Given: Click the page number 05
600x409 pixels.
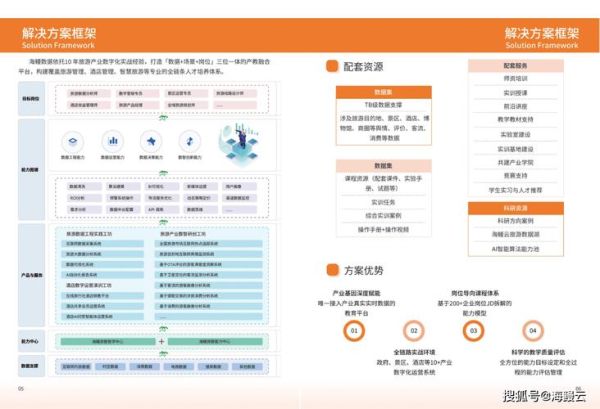Looking at the screenshot, I should (21, 388).
